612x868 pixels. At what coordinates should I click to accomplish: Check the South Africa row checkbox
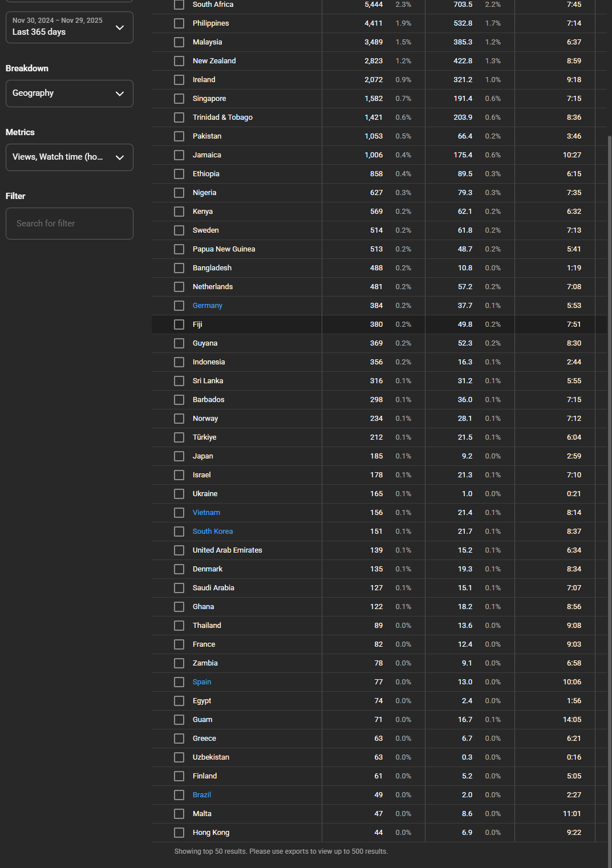[179, 5]
